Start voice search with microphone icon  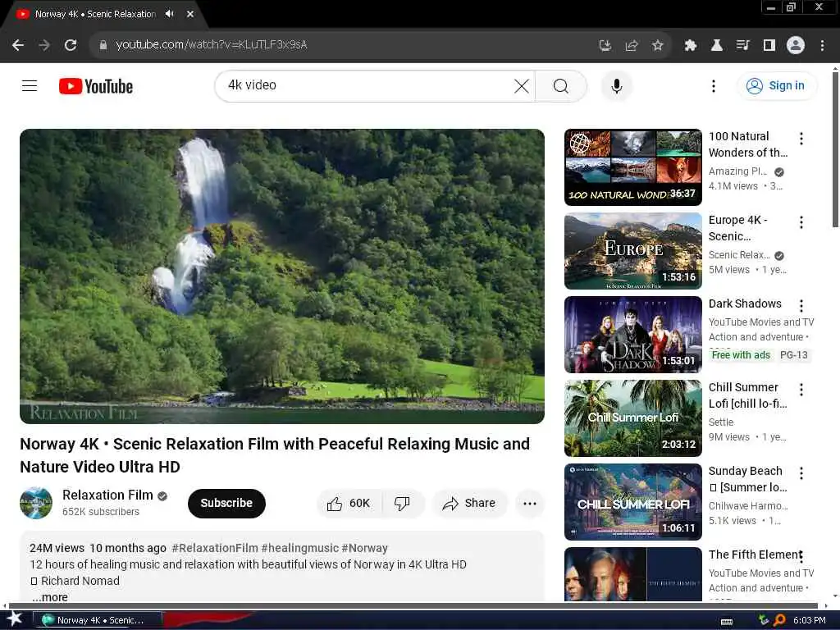pos(617,85)
